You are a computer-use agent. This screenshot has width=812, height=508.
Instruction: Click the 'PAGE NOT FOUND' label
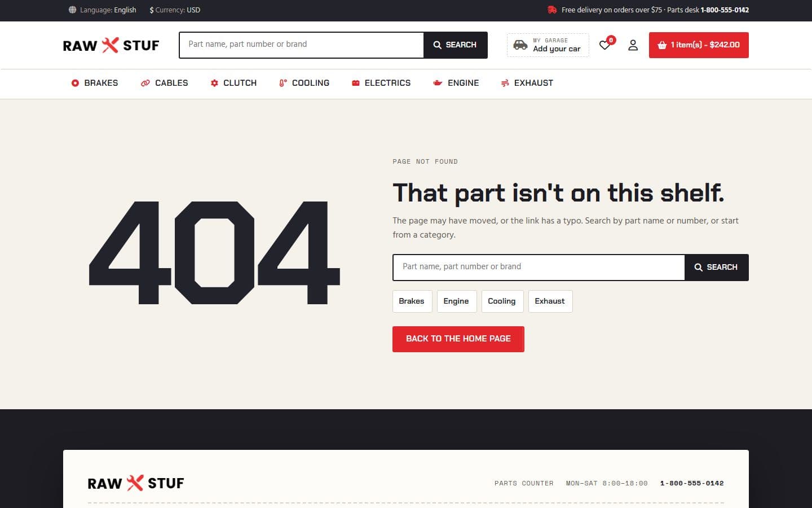tap(425, 161)
